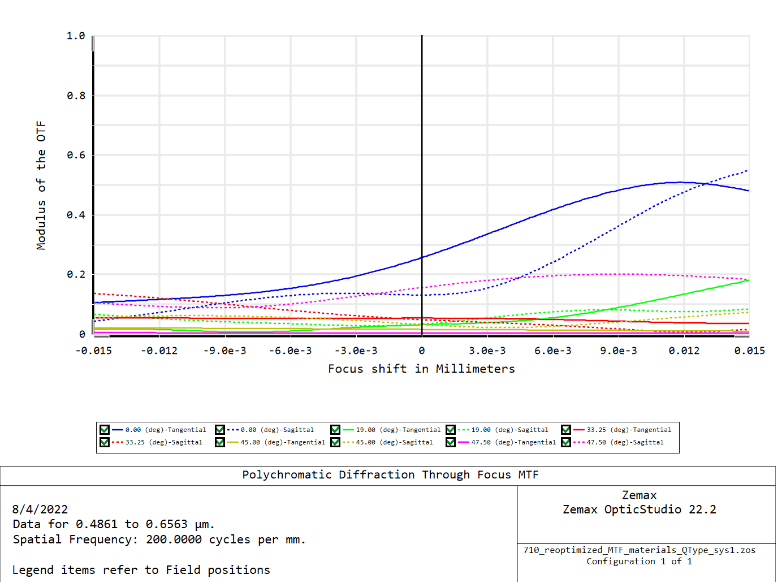This screenshot has width=776, height=582.
Task: Click the 1.0 y-axis tick label
Action: (76, 36)
